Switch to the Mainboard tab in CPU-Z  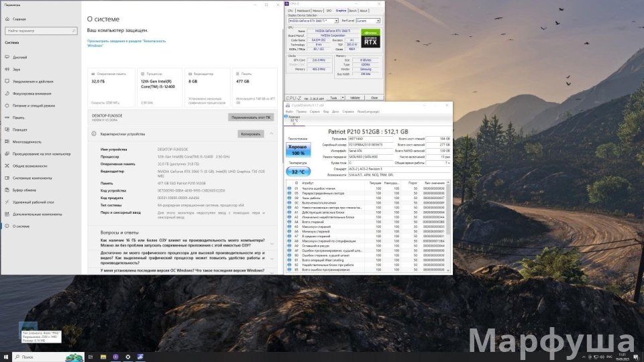pyautogui.click(x=303, y=11)
